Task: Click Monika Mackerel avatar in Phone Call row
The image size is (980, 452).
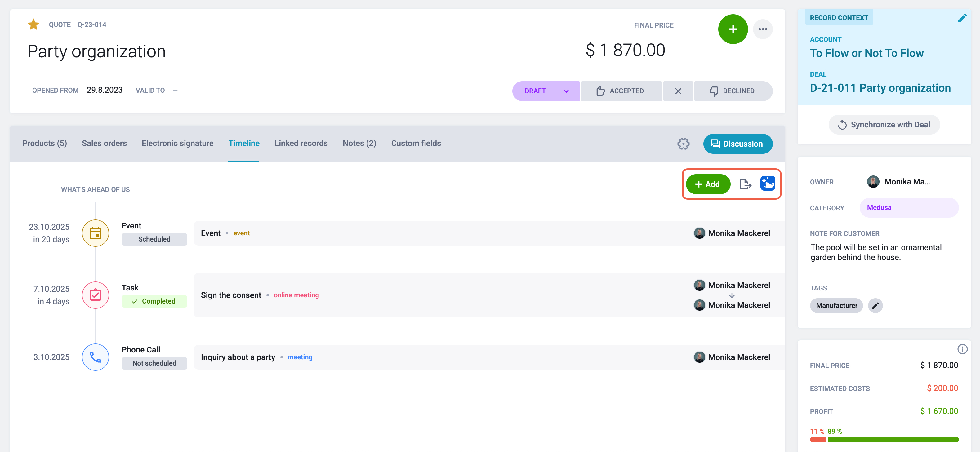Action: point(699,357)
